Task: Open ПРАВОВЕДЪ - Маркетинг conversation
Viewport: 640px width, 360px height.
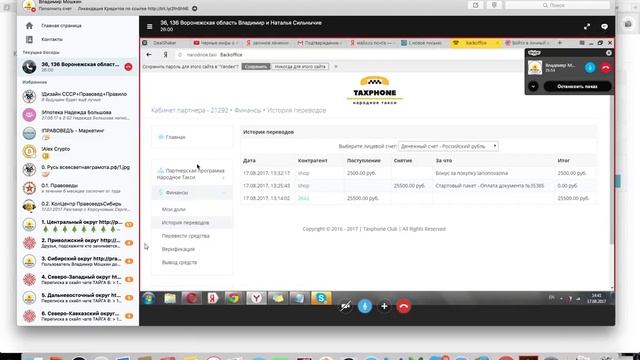Action: (78, 133)
